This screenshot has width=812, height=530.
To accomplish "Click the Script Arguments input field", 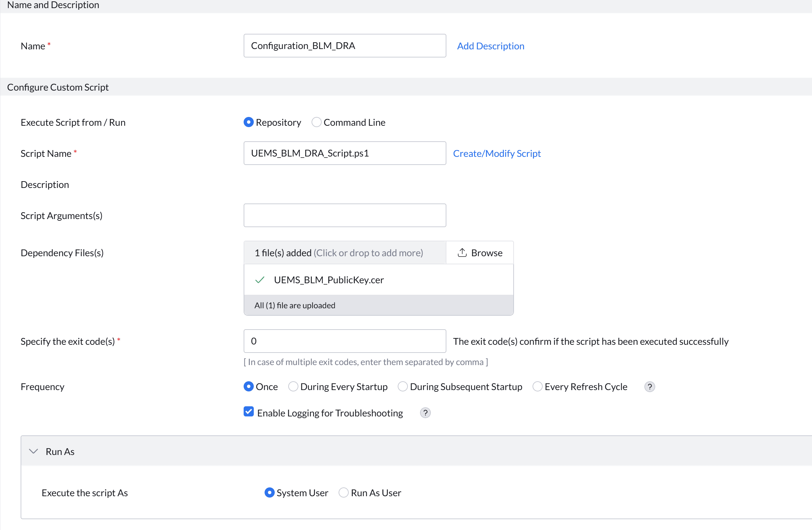I will (344, 215).
